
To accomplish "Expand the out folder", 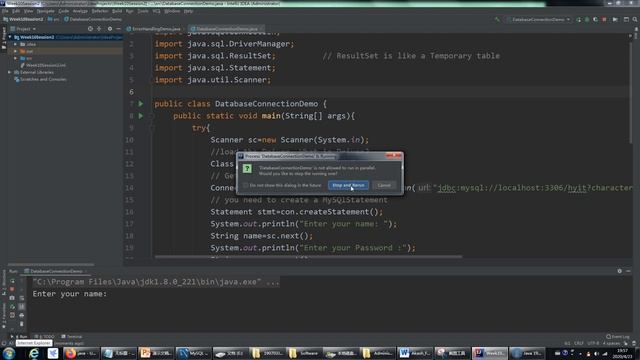I will click(16, 51).
